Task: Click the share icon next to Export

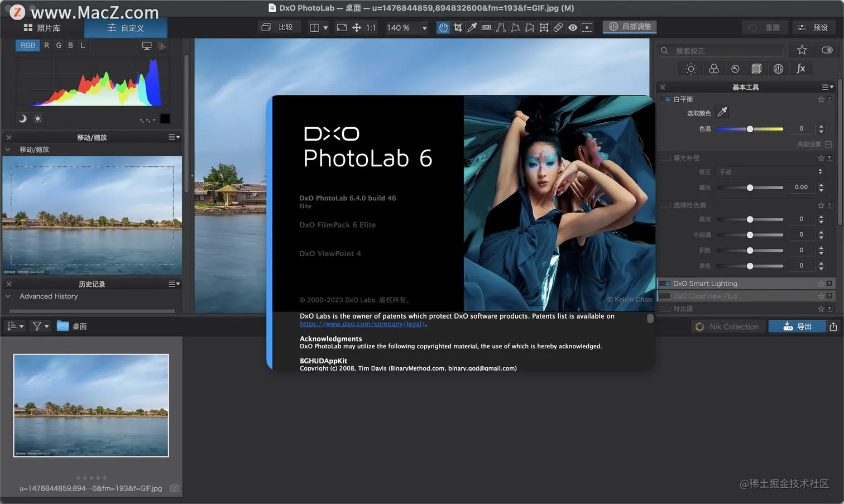Action: coord(833,327)
